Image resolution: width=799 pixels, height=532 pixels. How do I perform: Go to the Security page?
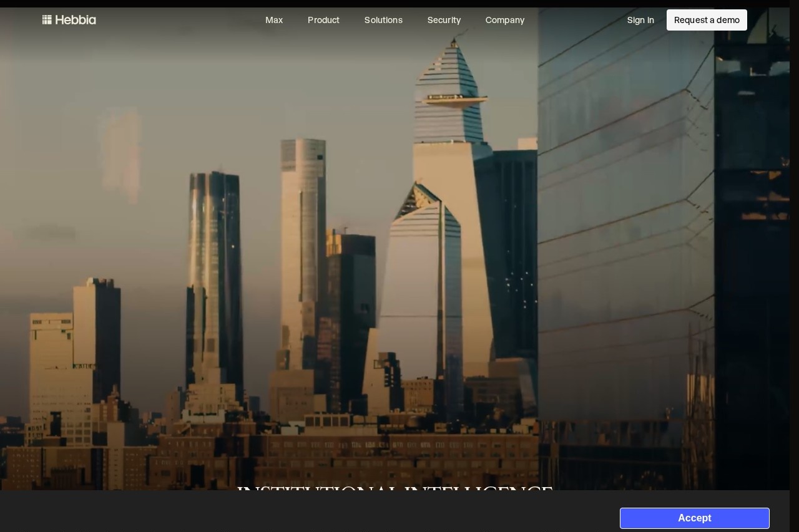[444, 20]
